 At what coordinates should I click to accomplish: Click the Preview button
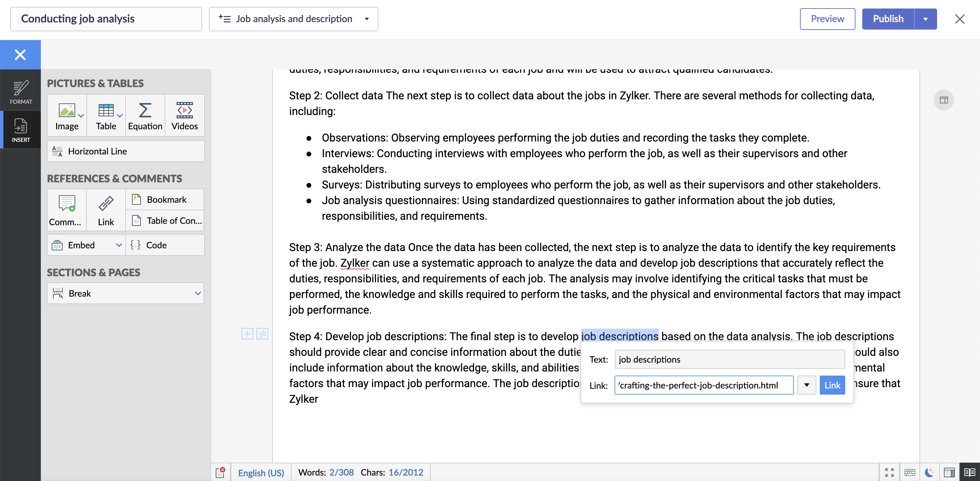point(827,19)
